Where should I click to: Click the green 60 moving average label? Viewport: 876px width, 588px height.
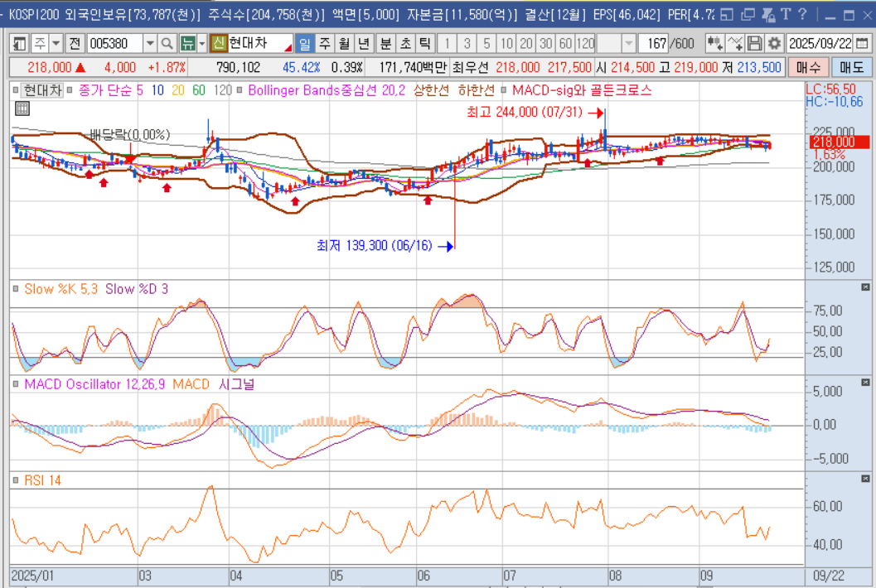tap(199, 90)
